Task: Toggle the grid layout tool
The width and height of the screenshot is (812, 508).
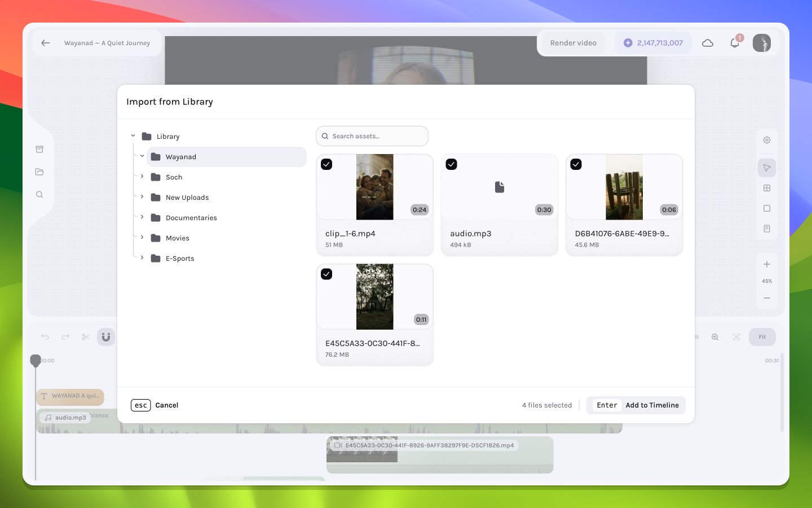Action: [767, 188]
